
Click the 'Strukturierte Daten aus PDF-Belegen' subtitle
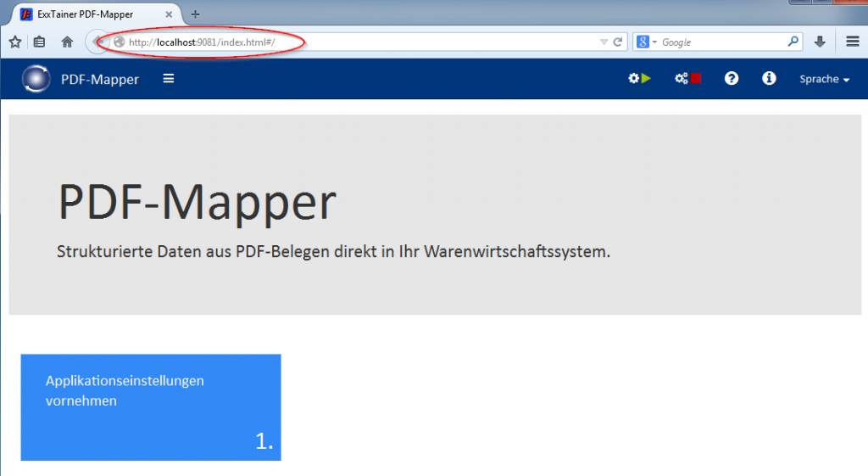tap(333, 252)
